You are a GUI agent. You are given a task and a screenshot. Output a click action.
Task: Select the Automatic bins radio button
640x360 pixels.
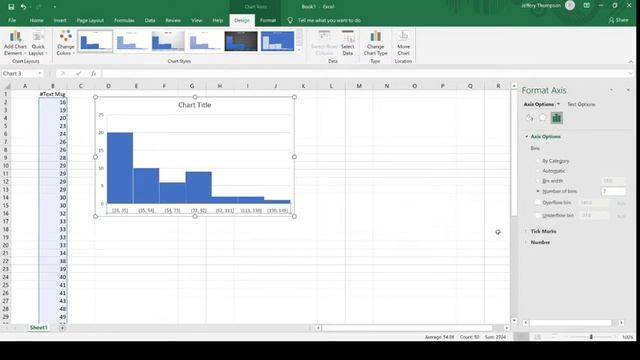click(x=538, y=171)
